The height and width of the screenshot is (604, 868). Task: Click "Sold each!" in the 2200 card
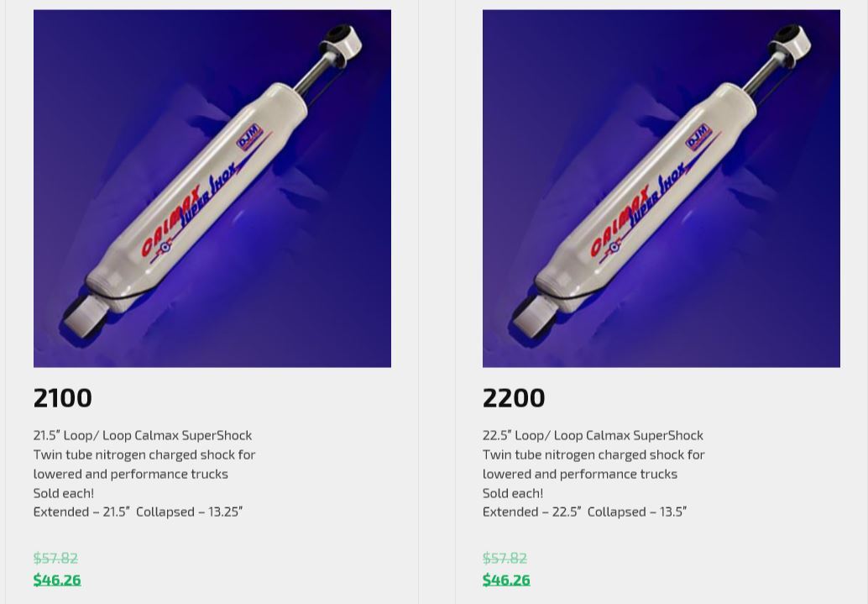pyautogui.click(x=513, y=493)
